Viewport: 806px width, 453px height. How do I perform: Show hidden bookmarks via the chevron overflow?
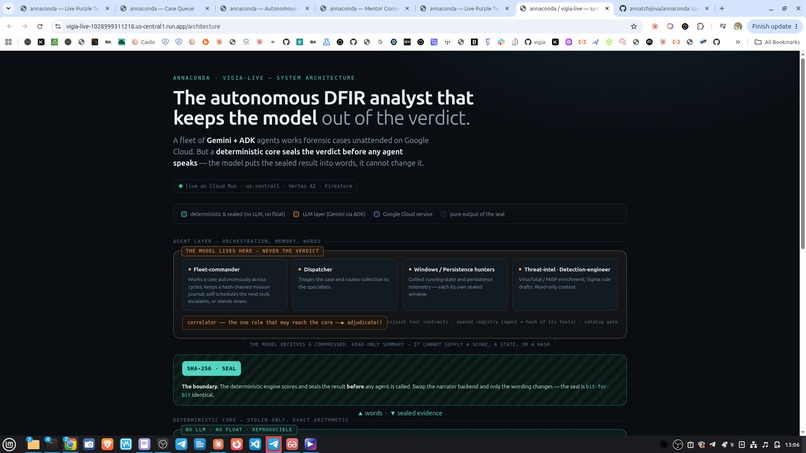738,42
